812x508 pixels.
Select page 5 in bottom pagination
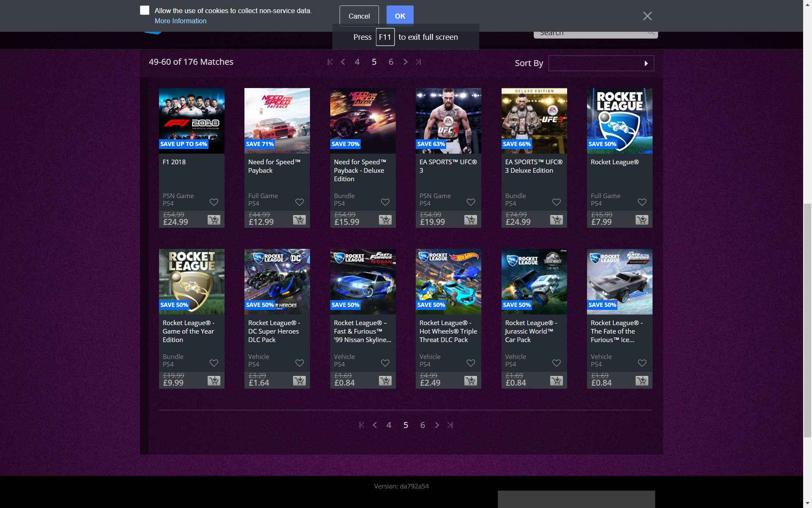pos(406,425)
